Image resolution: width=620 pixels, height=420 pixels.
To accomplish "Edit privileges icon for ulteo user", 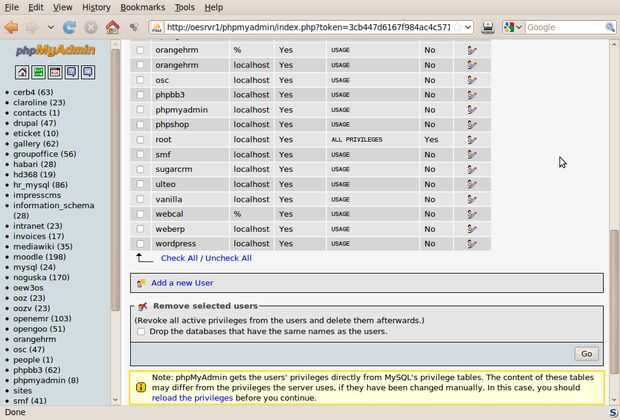I will (472, 184).
